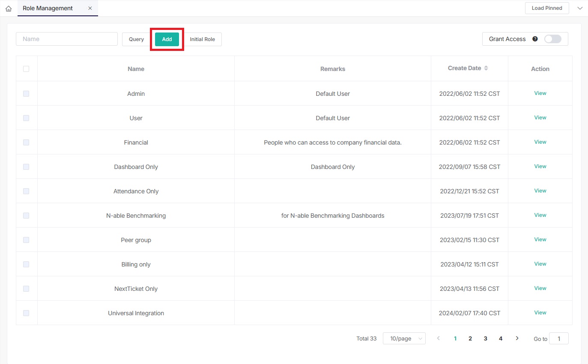Tick the Billing only row checkbox

pyautogui.click(x=26, y=264)
